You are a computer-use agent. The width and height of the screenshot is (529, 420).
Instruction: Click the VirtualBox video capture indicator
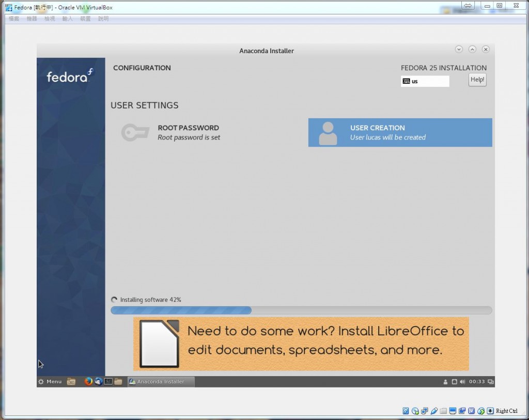[462, 411]
